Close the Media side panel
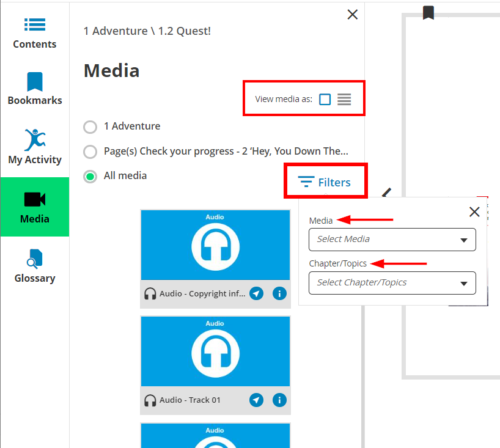This screenshot has width=500, height=448. [x=352, y=15]
